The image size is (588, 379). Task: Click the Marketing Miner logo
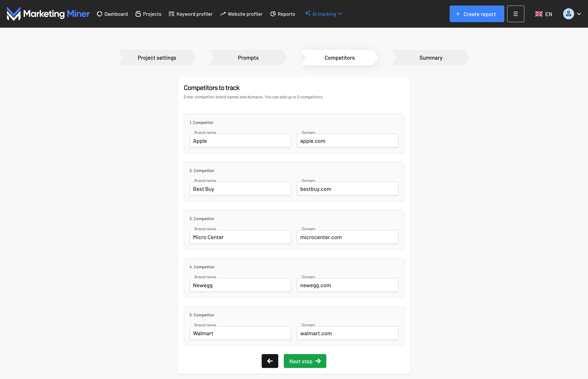click(48, 14)
